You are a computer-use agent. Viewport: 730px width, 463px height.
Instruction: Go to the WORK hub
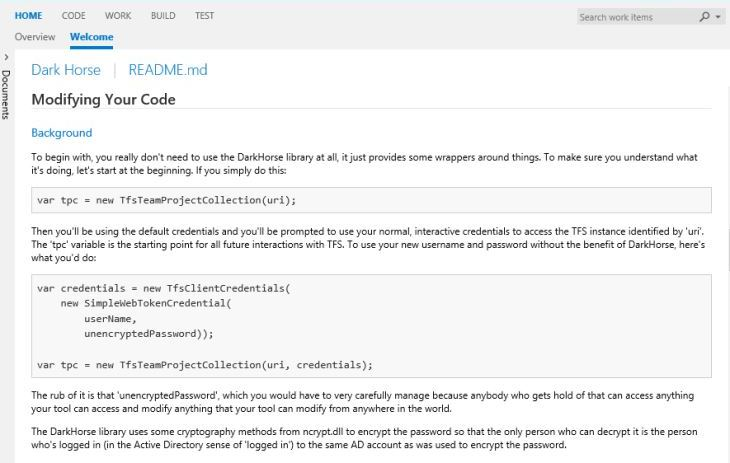118,15
